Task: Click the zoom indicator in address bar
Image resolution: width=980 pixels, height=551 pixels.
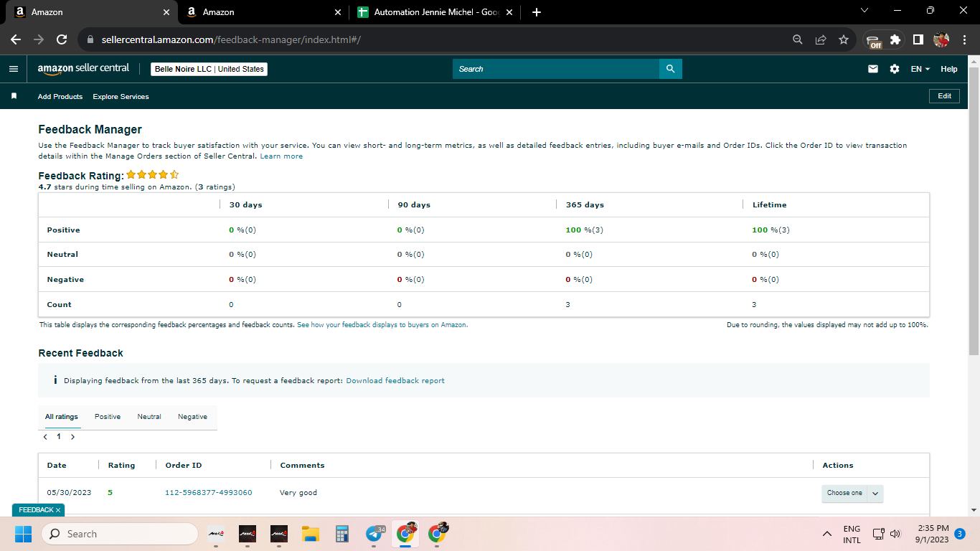Action: pos(798,40)
